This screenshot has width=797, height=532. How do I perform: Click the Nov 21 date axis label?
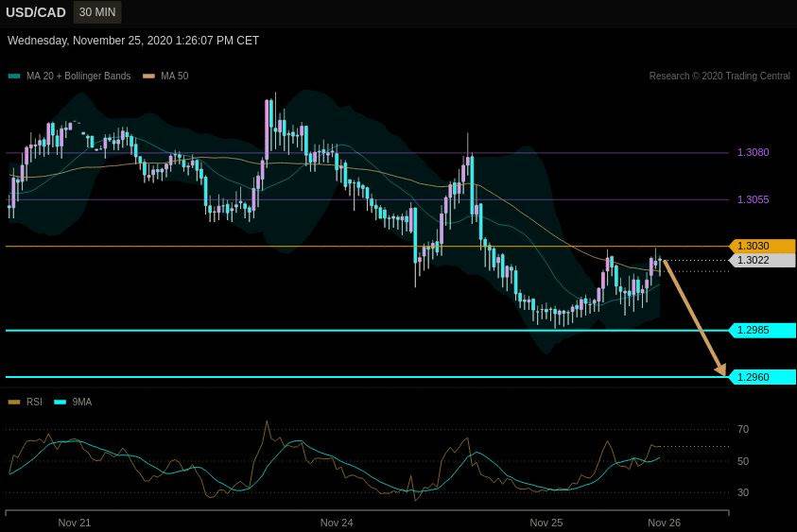pyautogui.click(x=74, y=523)
